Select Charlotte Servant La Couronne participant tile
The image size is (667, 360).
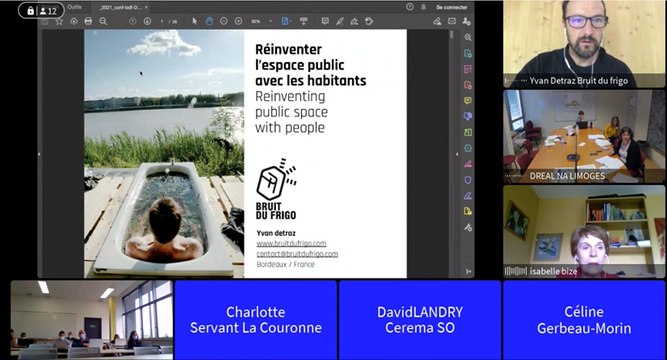(256, 320)
